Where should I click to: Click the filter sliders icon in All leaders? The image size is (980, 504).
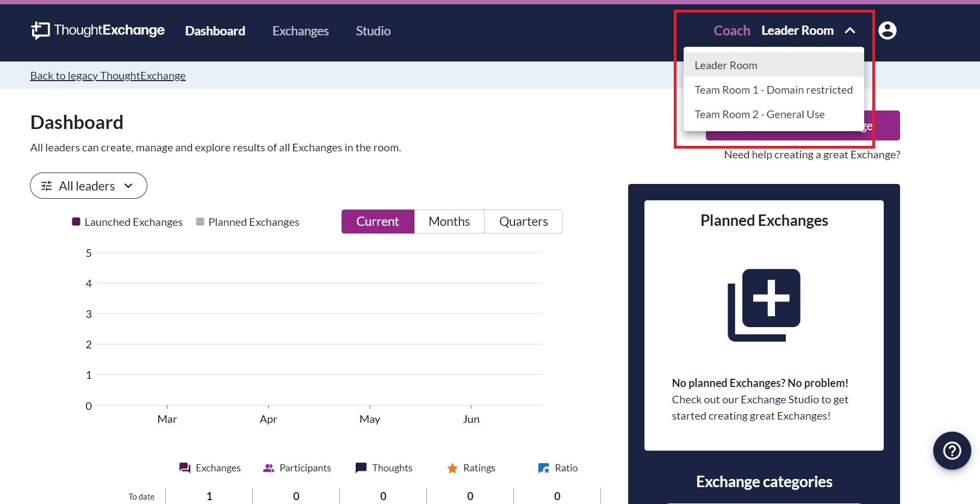pyautogui.click(x=47, y=186)
